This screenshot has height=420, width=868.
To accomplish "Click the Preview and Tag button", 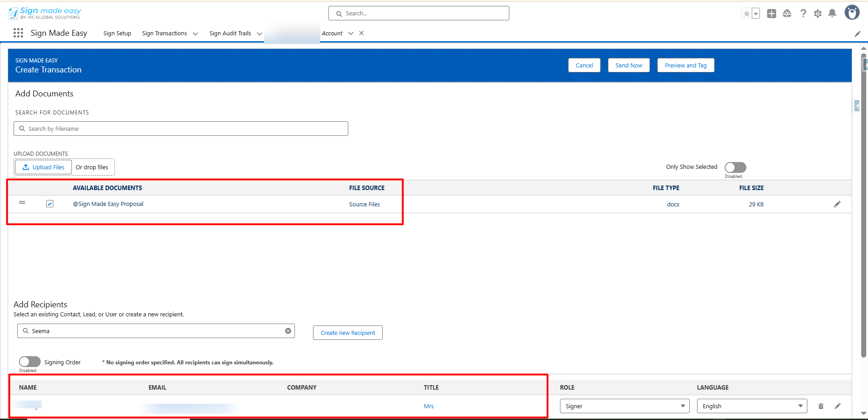I will 686,65.
